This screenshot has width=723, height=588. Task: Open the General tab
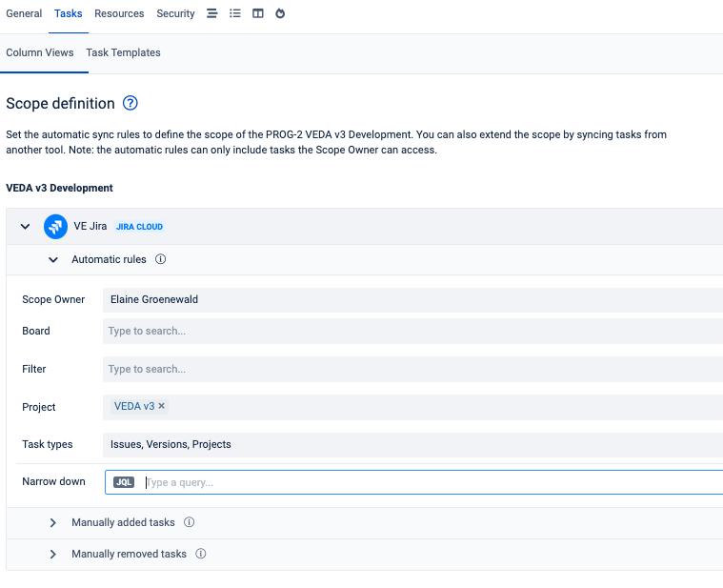click(x=24, y=14)
